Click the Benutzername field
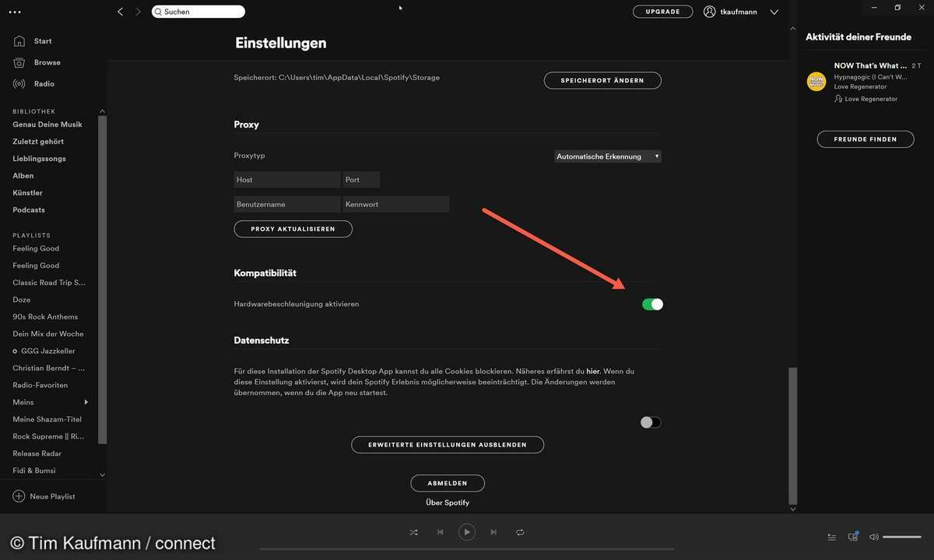The width and height of the screenshot is (934, 560). [x=287, y=205]
